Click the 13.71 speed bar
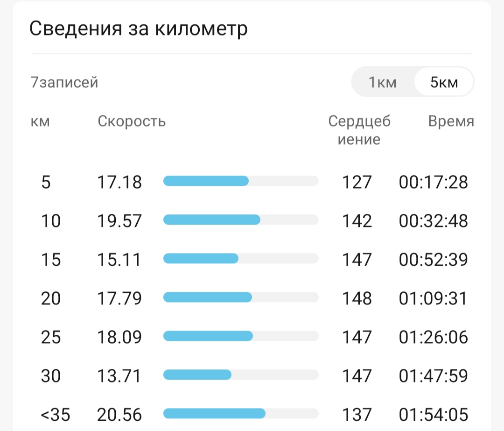 coord(241,375)
